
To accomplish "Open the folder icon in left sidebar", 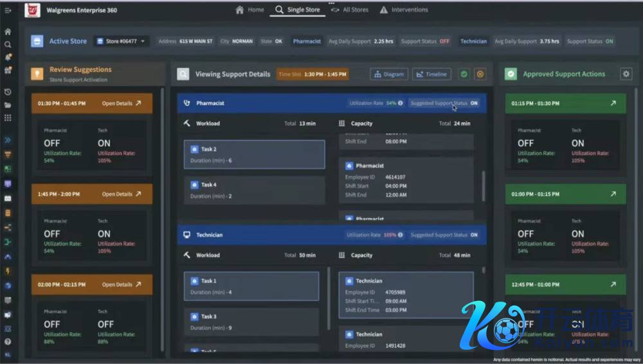I will (8, 105).
